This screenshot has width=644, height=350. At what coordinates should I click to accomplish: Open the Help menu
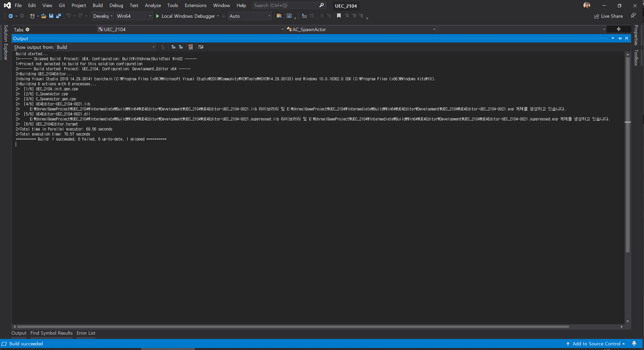(241, 5)
